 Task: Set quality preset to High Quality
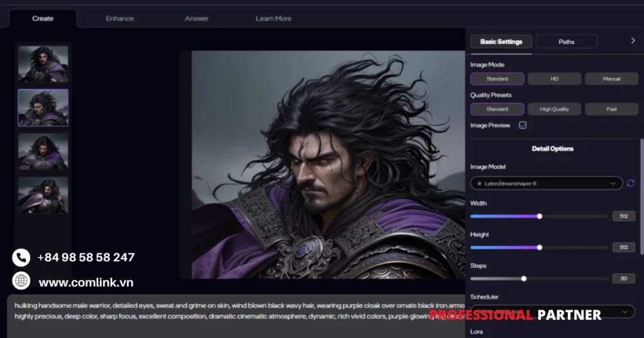(x=554, y=109)
